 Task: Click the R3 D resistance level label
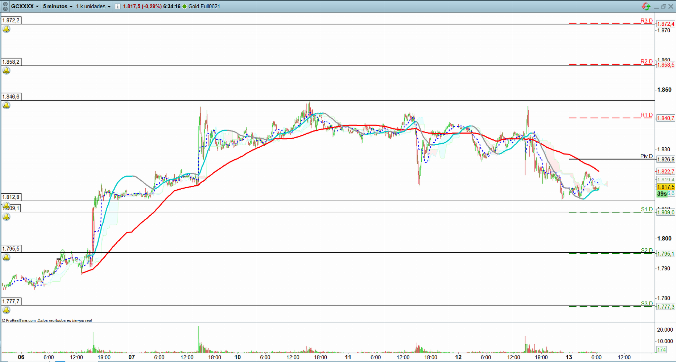[x=645, y=21]
